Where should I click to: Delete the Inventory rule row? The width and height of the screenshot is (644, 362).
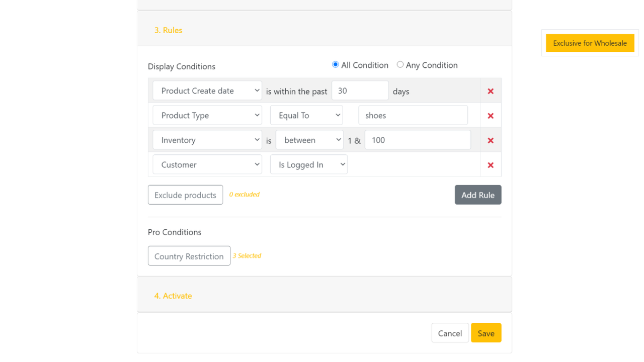click(x=491, y=140)
